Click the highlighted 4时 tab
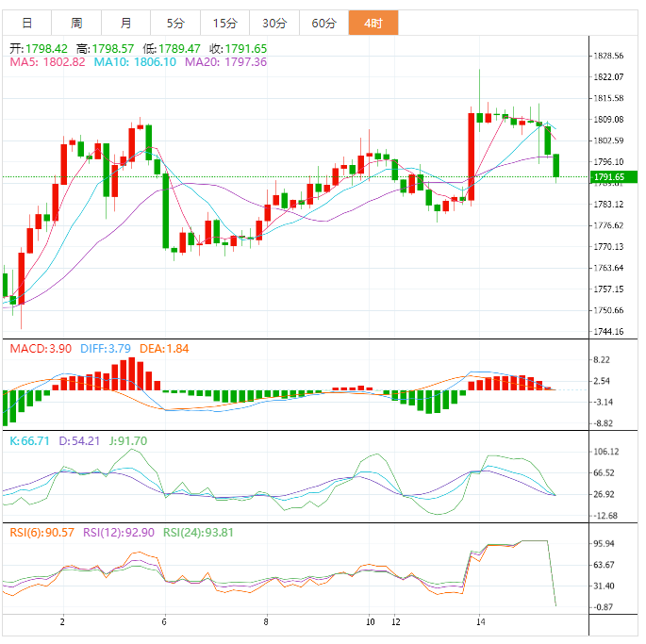 click(373, 23)
